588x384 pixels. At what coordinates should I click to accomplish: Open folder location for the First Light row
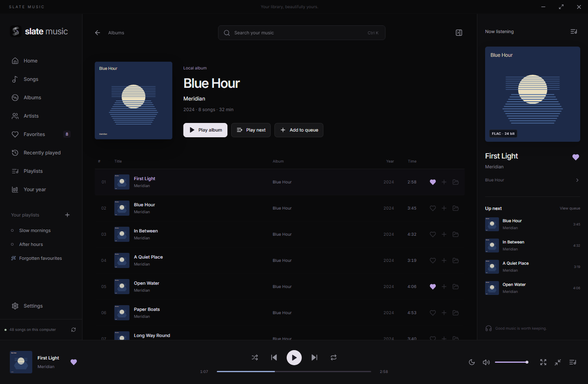(x=456, y=182)
